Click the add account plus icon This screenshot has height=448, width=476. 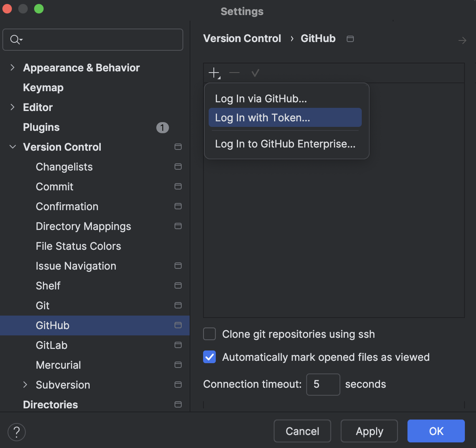pyautogui.click(x=214, y=73)
